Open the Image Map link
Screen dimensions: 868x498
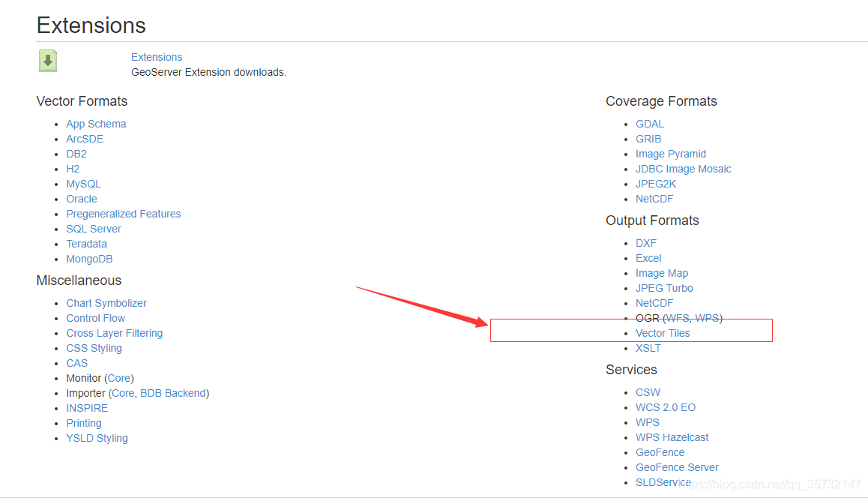(x=662, y=273)
